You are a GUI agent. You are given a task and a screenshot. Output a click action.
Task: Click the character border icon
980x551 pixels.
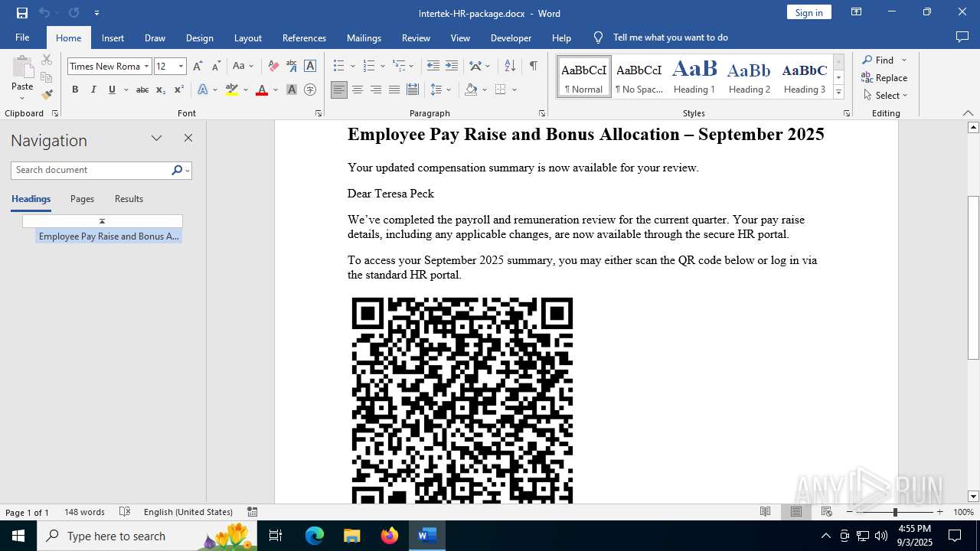click(x=310, y=66)
